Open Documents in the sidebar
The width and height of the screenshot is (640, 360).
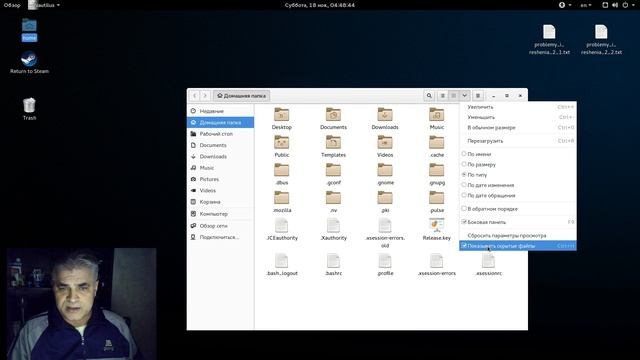[x=220, y=145]
